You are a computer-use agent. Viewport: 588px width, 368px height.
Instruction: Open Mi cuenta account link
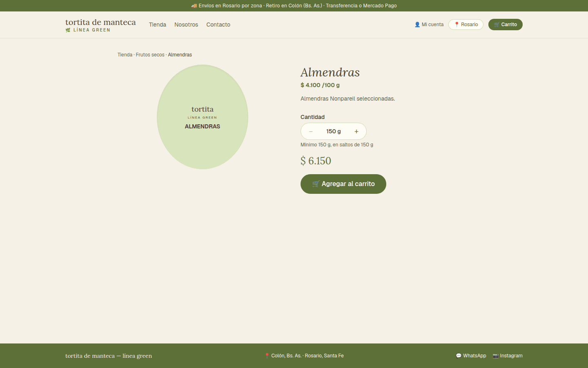point(429,25)
